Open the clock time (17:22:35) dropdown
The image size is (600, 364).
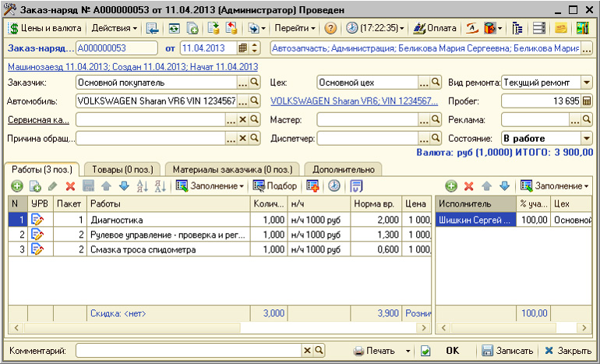pos(375,28)
